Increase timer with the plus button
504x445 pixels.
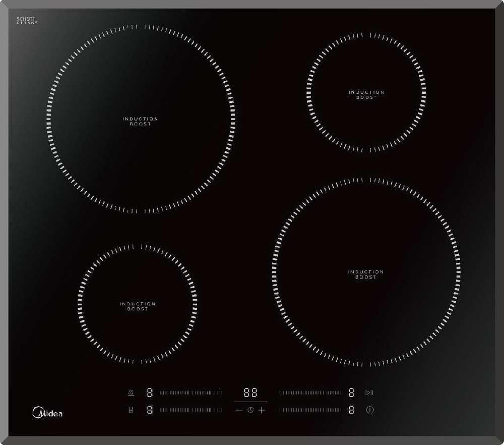click(262, 410)
